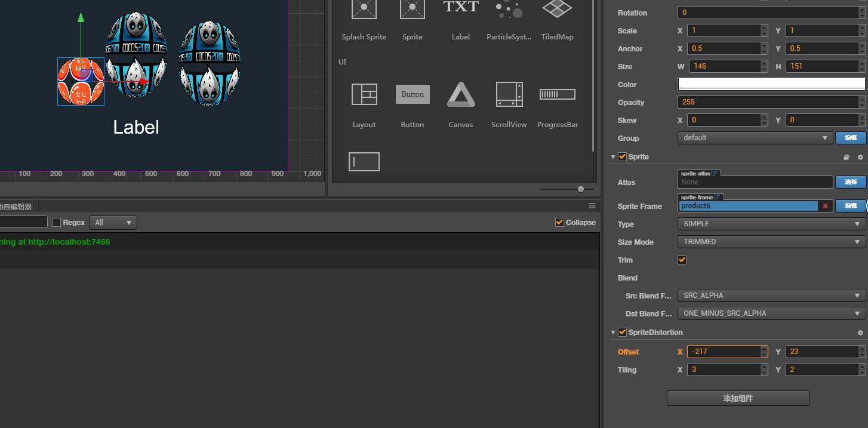
Task: Select the ParticleSystem node preset
Action: [x=509, y=21]
